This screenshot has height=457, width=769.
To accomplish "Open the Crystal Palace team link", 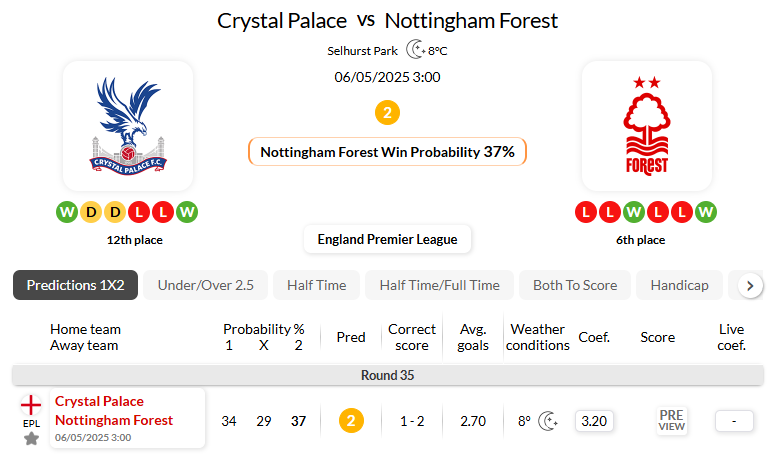I will (99, 402).
